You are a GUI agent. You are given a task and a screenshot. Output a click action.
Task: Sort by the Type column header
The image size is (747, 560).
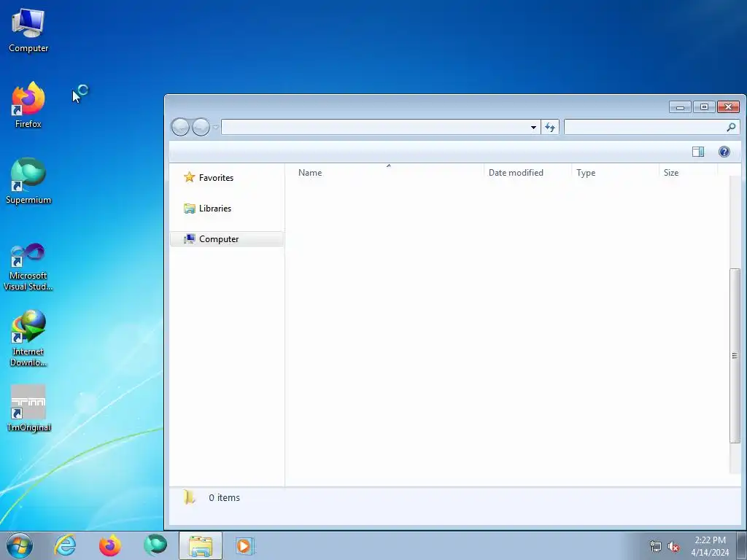(616, 173)
